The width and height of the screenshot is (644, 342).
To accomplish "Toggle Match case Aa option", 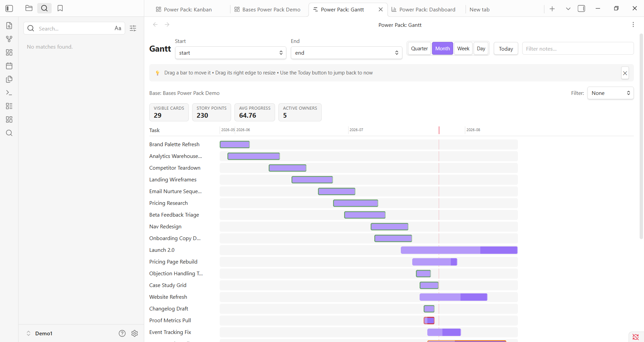I will [118, 28].
